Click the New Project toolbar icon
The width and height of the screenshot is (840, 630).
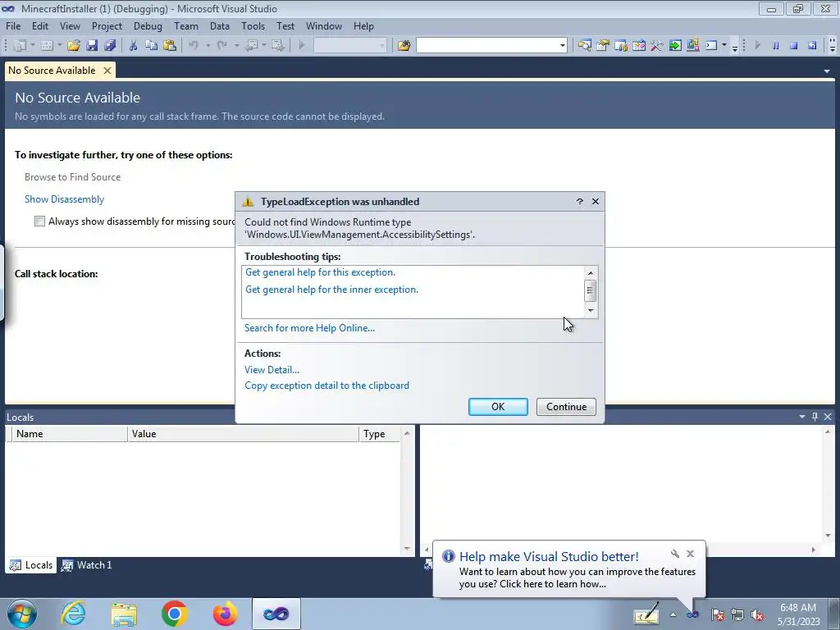tap(20, 46)
